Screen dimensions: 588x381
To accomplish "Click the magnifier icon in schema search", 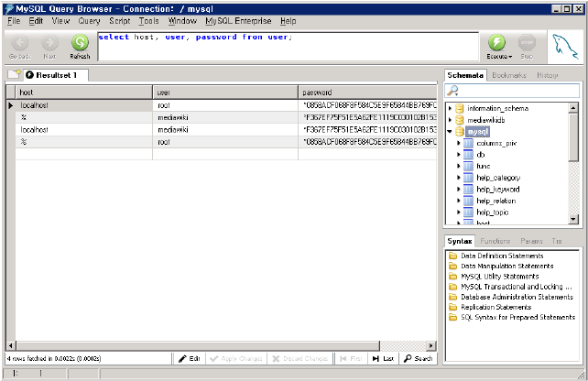I will click(x=452, y=91).
